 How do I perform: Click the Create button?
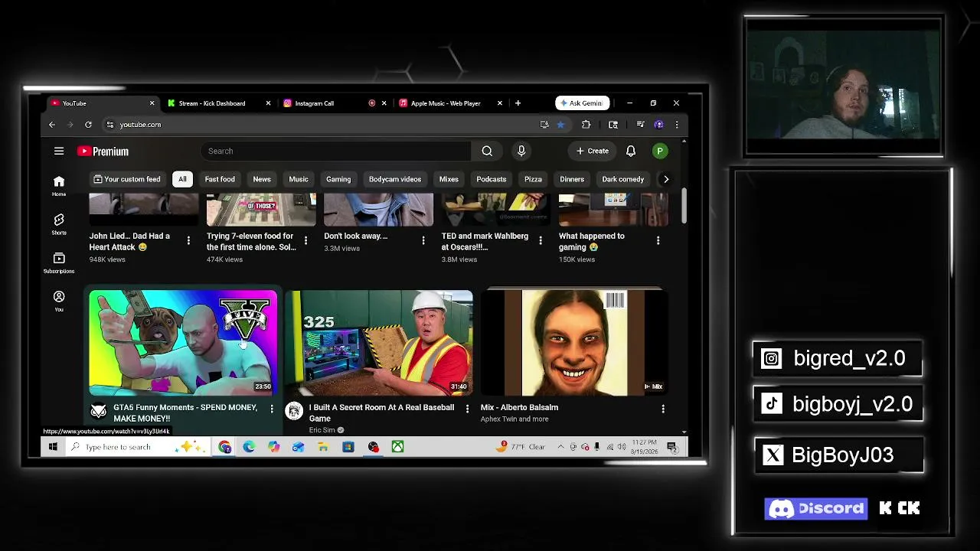pos(593,151)
